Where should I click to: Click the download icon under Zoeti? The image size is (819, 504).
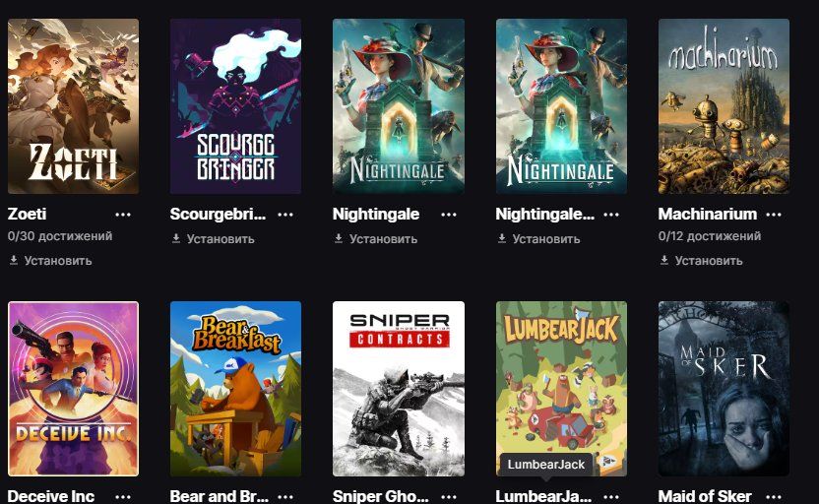pos(14,261)
